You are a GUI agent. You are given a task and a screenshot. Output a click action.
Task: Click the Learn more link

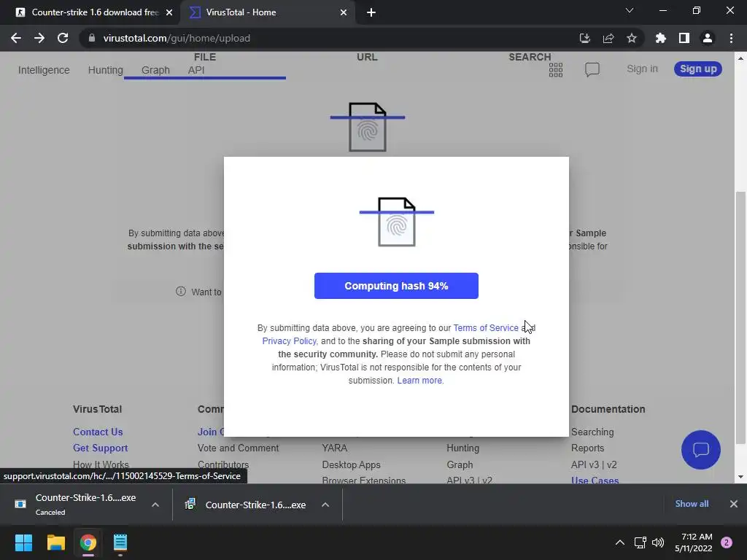(x=419, y=381)
